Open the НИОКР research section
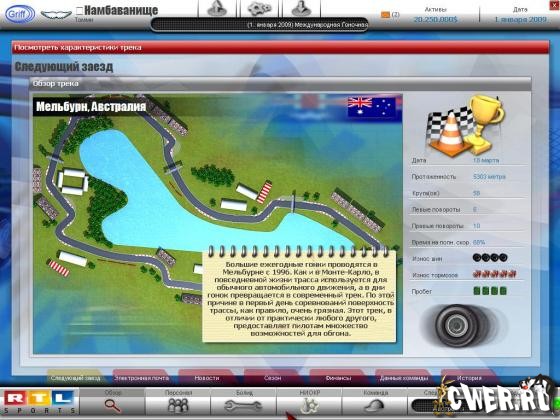This screenshot has width=560, height=420. click(x=309, y=401)
